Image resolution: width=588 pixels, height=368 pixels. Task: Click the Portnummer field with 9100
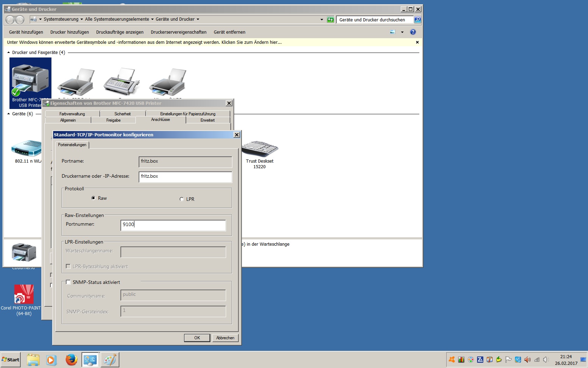pyautogui.click(x=173, y=225)
